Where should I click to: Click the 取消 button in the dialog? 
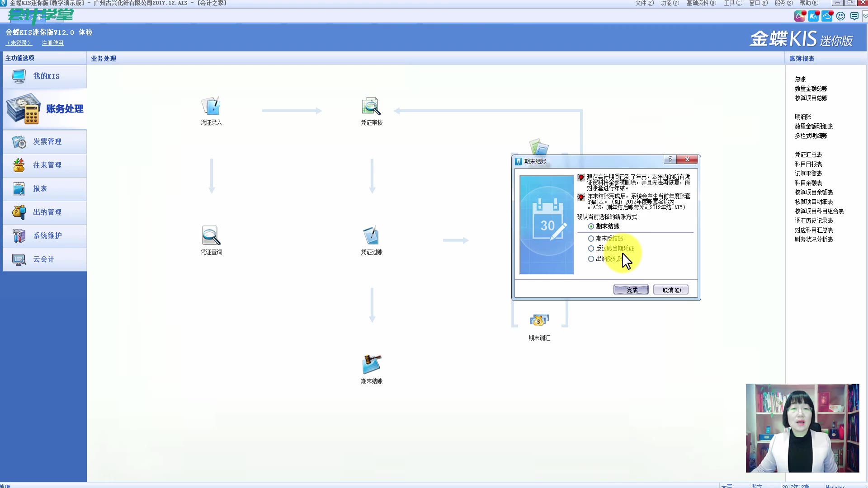pyautogui.click(x=671, y=290)
